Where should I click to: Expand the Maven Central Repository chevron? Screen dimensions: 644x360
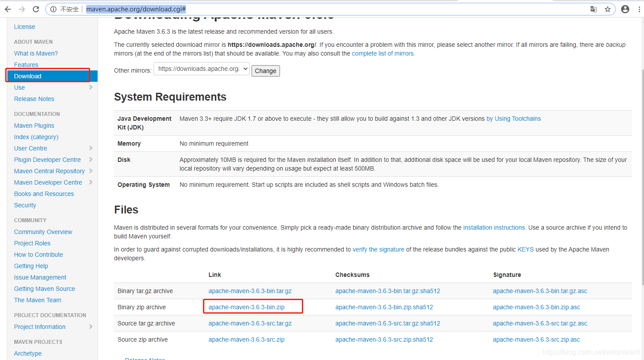(91, 171)
